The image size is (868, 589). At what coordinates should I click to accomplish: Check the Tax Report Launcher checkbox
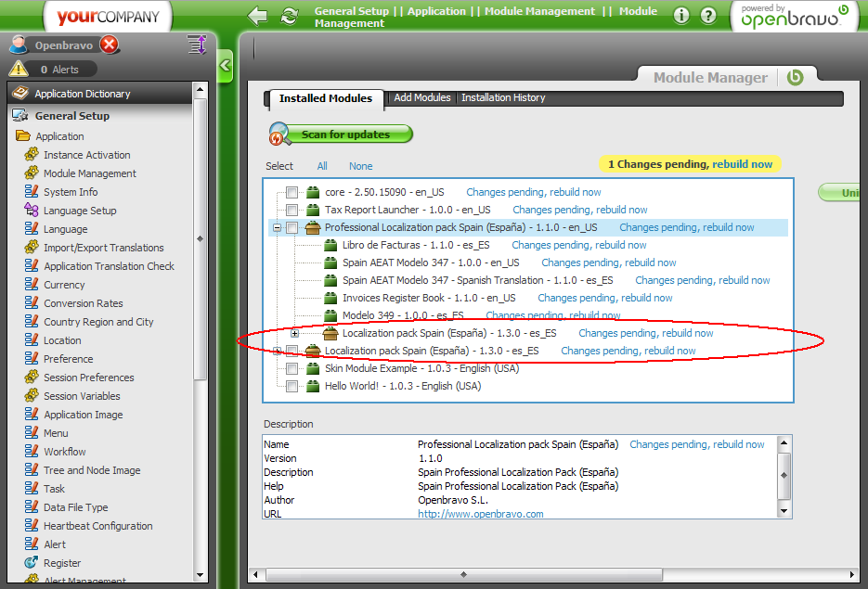click(291, 211)
